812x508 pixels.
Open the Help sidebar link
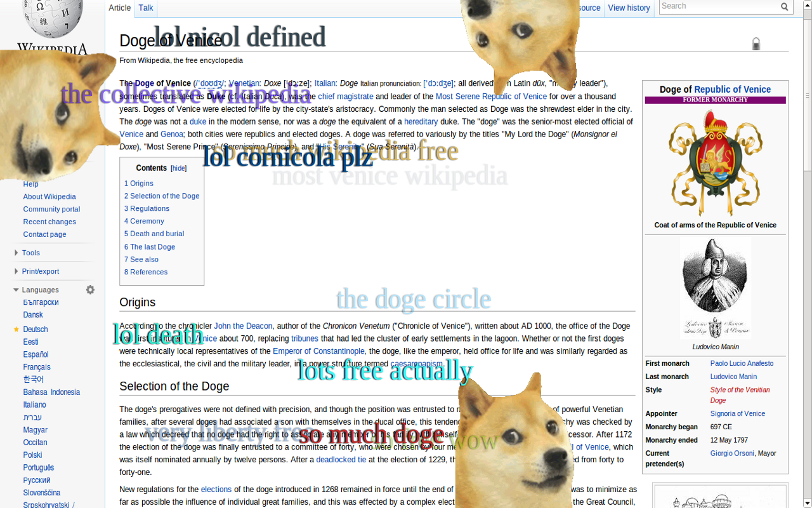pos(30,184)
